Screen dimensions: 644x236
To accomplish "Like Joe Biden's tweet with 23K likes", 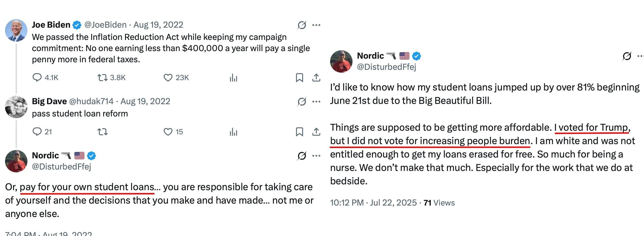I will tap(168, 77).
